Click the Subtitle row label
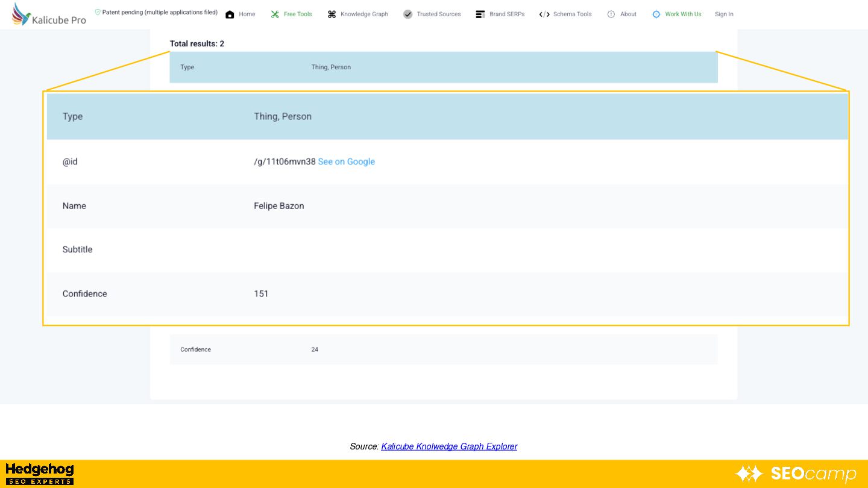This screenshot has height=488, width=868. 78,249
